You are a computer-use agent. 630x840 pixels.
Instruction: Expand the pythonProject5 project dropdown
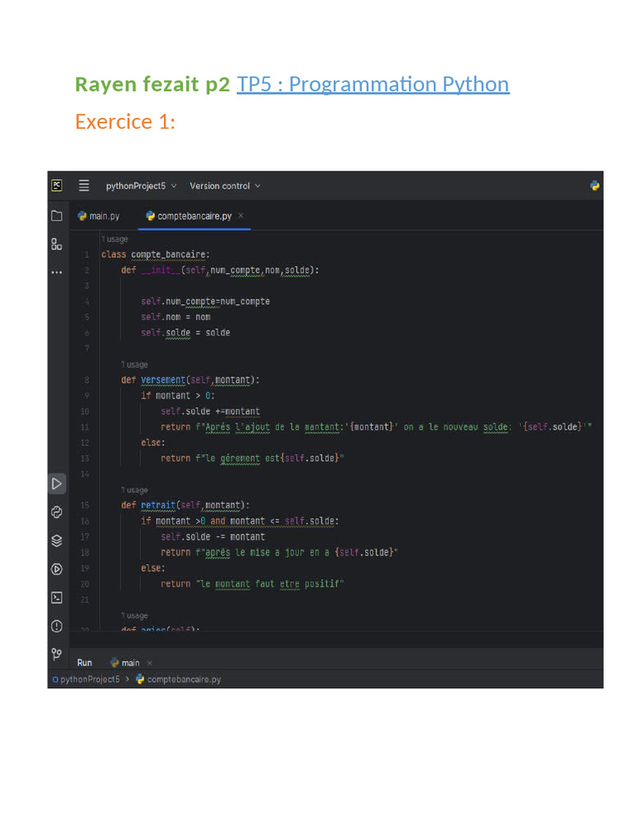click(x=141, y=186)
